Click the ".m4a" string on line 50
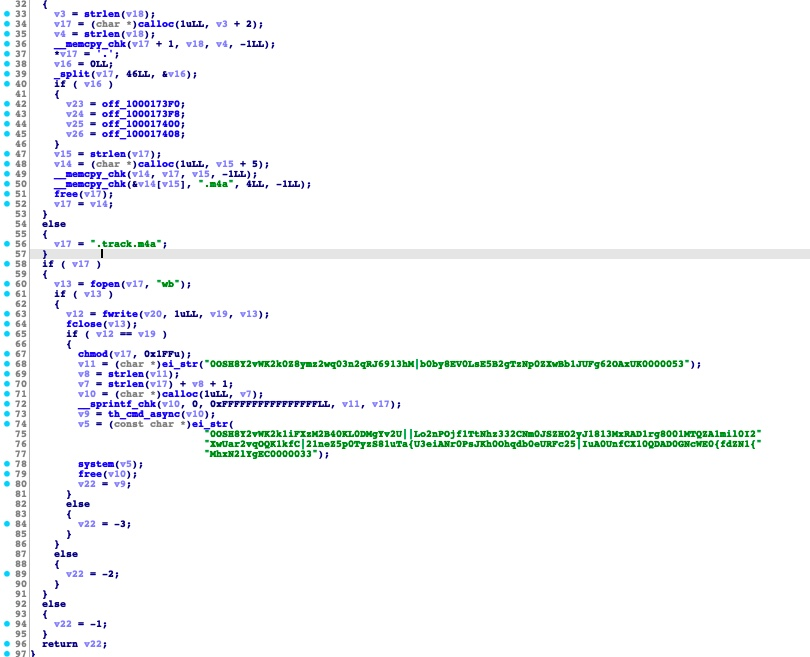 [215, 184]
